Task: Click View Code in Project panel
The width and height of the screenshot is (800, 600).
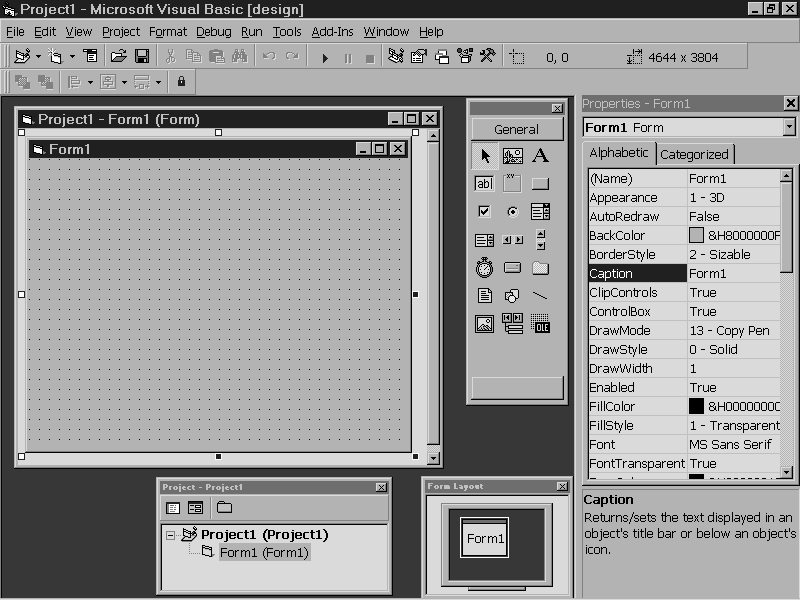Action: point(173,508)
